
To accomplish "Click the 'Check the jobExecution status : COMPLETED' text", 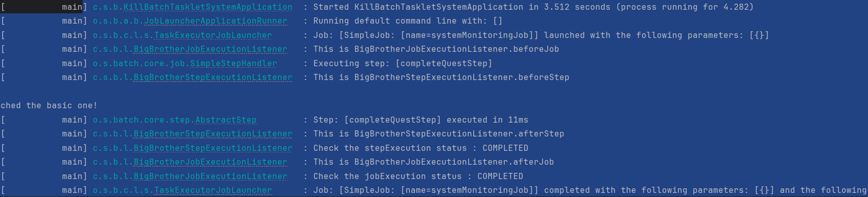I will click(418, 176).
